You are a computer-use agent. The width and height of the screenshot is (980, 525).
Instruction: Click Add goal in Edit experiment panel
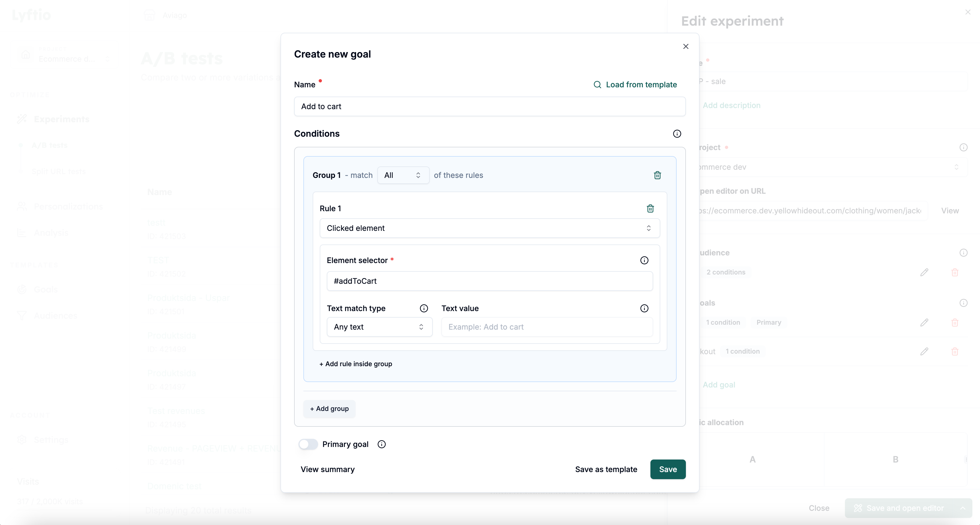[718, 385]
